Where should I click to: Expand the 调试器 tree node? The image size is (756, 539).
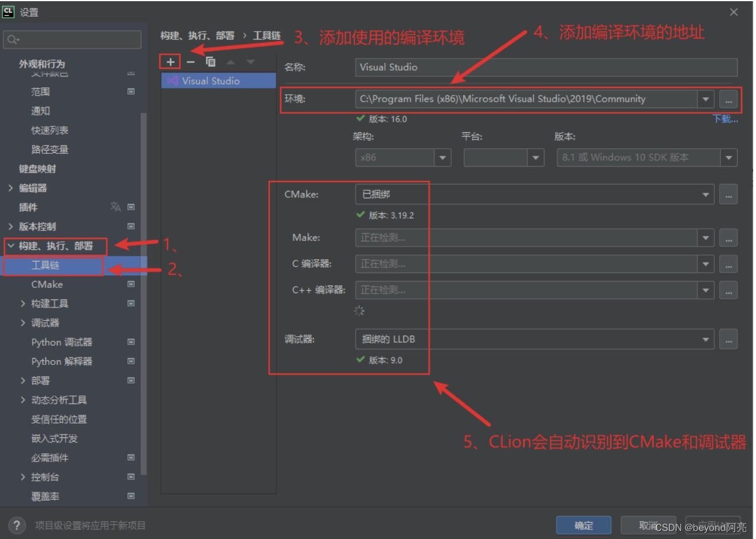coord(23,323)
